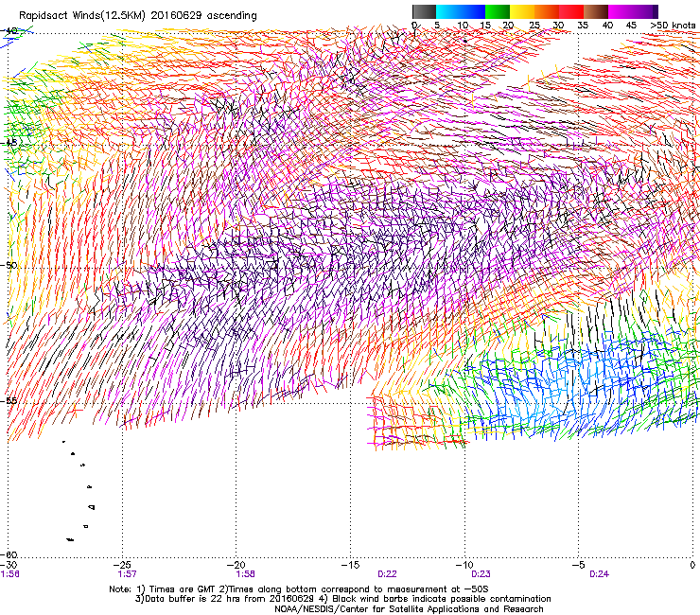The height and width of the screenshot is (615, 700).
Task: Click the legend scale label '45'
Action: pyautogui.click(x=631, y=26)
